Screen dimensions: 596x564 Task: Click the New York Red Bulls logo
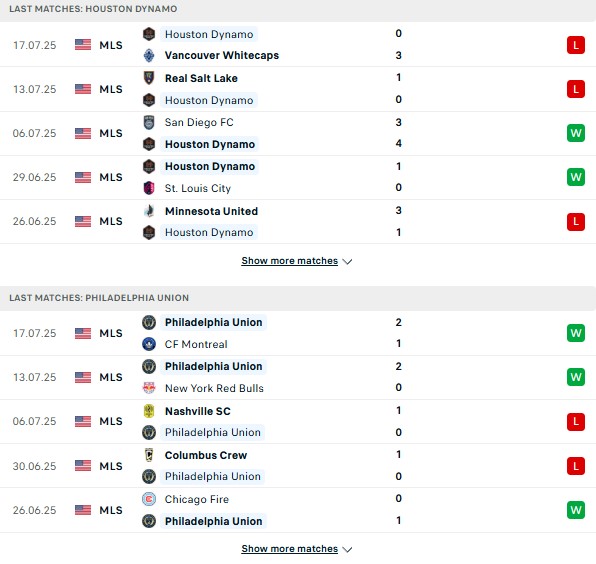[x=149, y=388]
